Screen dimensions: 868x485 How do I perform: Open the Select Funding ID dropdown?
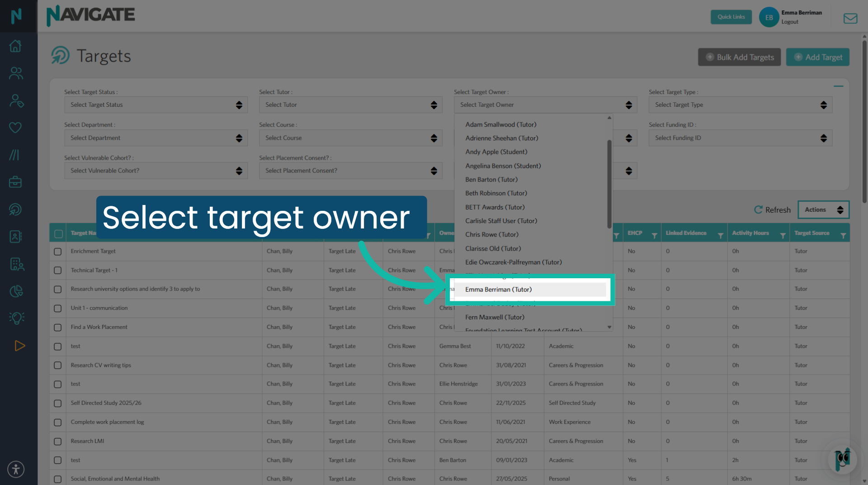click(741, 138)
